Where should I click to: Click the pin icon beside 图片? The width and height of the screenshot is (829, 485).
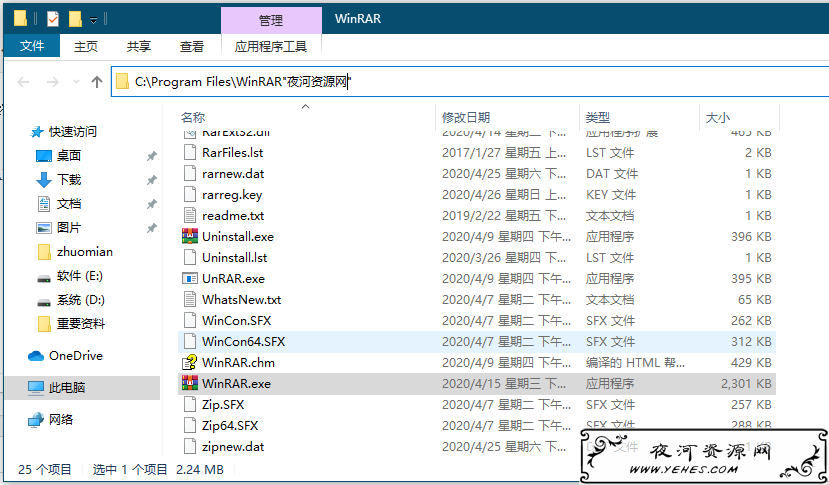coord(151,228)
